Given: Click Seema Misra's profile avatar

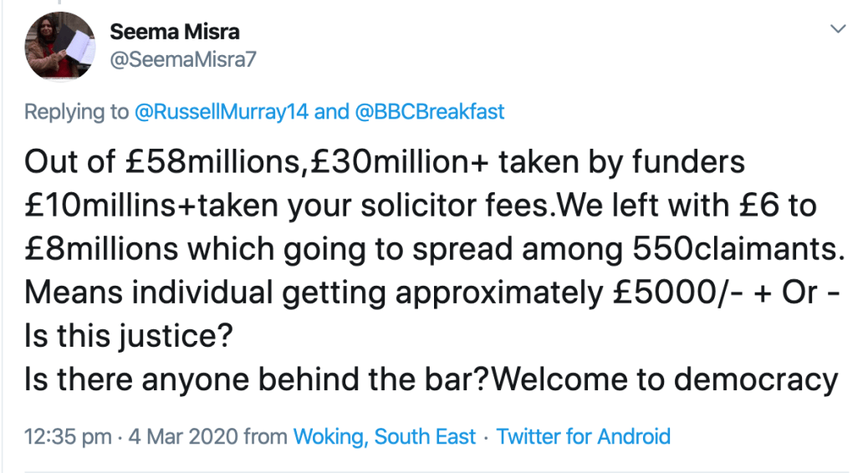Looking at the screenshot, I should click(x=59, y=44).
